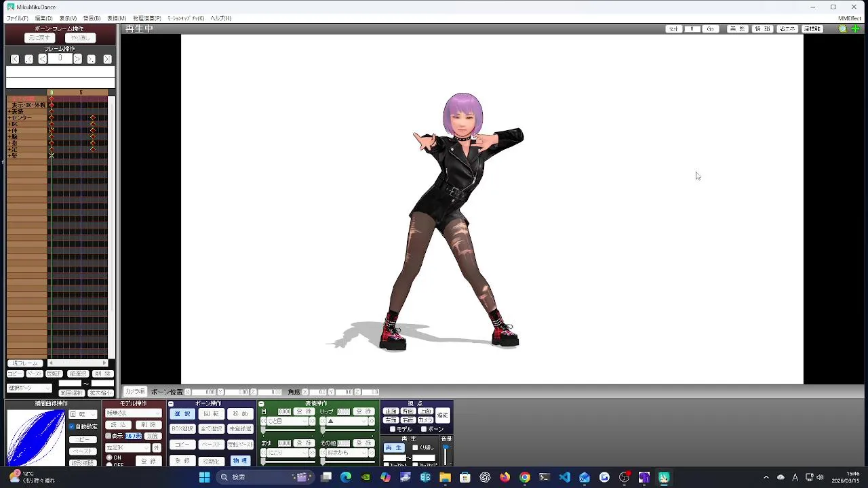Screen dimensions: 868x488
Task: Adjust the 目 morph slider
Action: point(288,430)
